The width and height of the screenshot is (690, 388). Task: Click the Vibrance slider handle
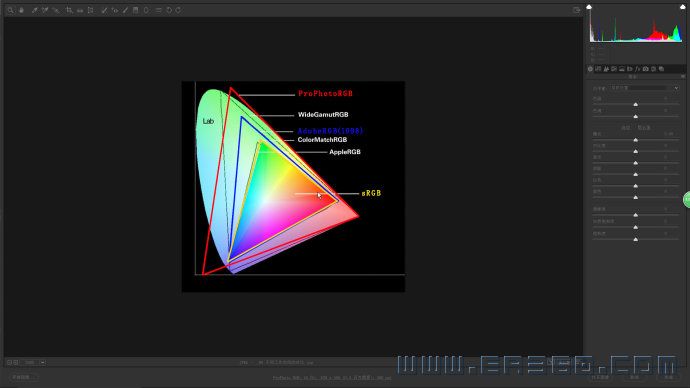pos(635,227)
